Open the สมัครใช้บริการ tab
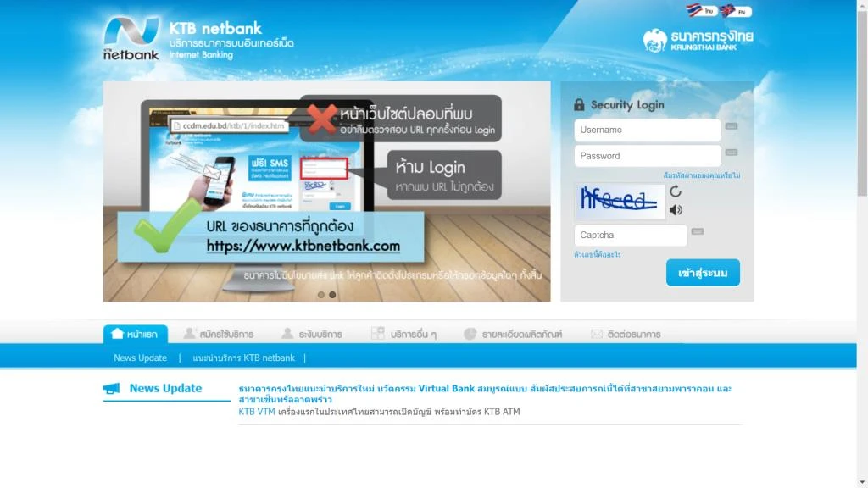868x488 pixels. click(x=218, y=334)
